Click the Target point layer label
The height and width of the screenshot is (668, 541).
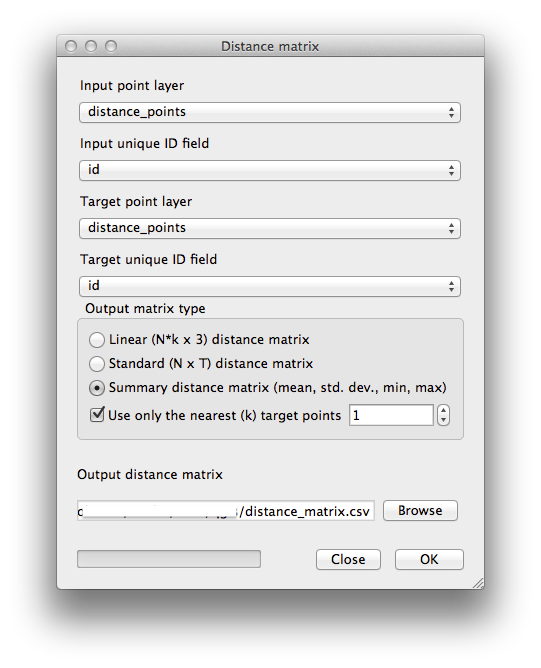[x=136, y=202]
